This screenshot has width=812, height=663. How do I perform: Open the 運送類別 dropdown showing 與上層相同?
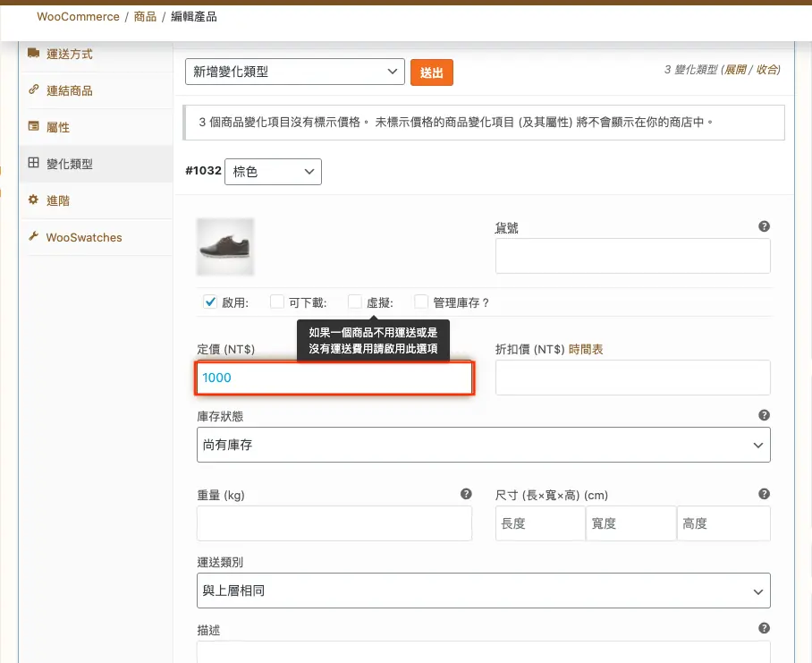pos(484,591)
